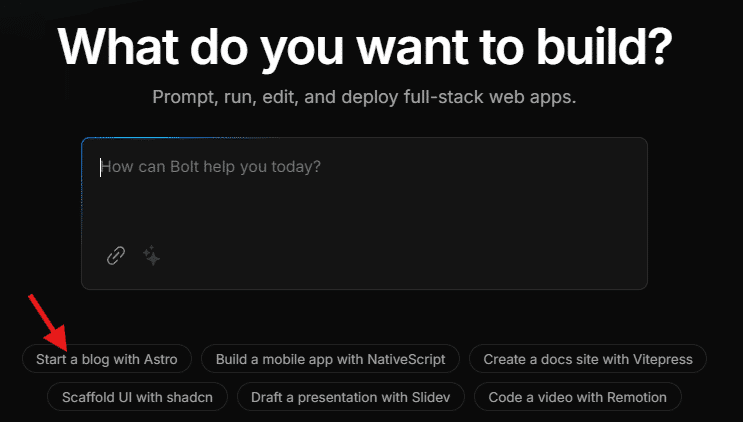Viewport: 743px width, 422px height.
Task: Click the sparkle enhance prompt icon
Action: [x=151, y=256]
